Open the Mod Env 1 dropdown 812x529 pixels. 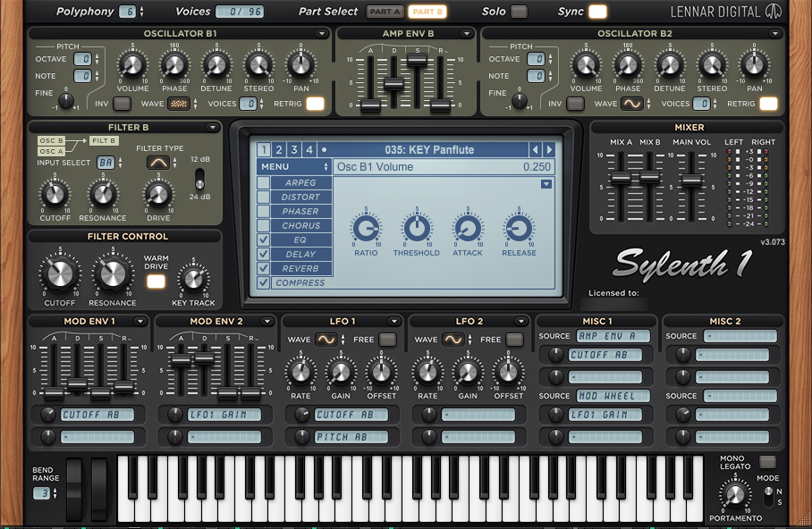click(140, 322)
